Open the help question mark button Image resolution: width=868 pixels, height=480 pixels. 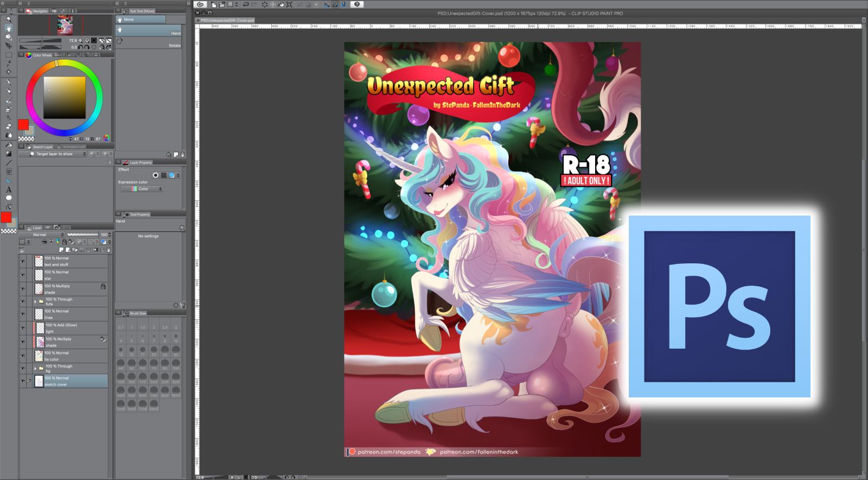point(357,4)
